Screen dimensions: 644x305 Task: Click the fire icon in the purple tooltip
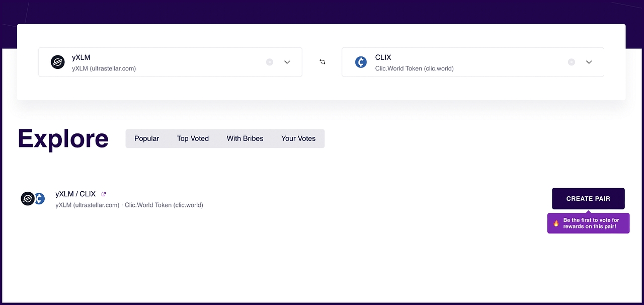pos(556,223)
